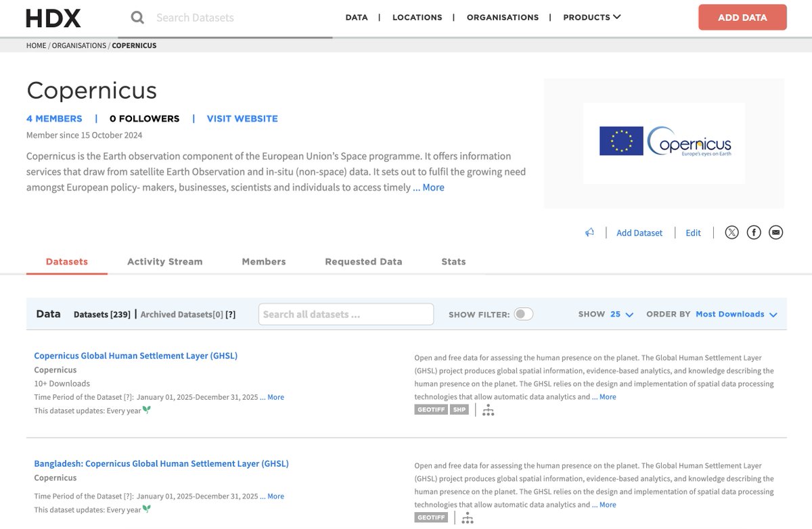Image resolution: width=812 pixels, height=529 pixels.
Task: Click the ADD DATA button
Action: click(742, 18)
